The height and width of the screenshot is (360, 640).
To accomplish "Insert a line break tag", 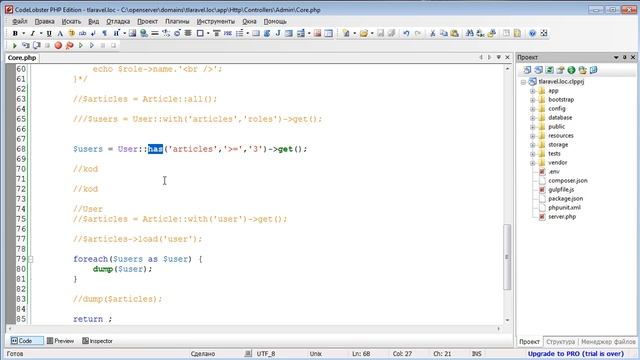I will [x=93, y=33].
